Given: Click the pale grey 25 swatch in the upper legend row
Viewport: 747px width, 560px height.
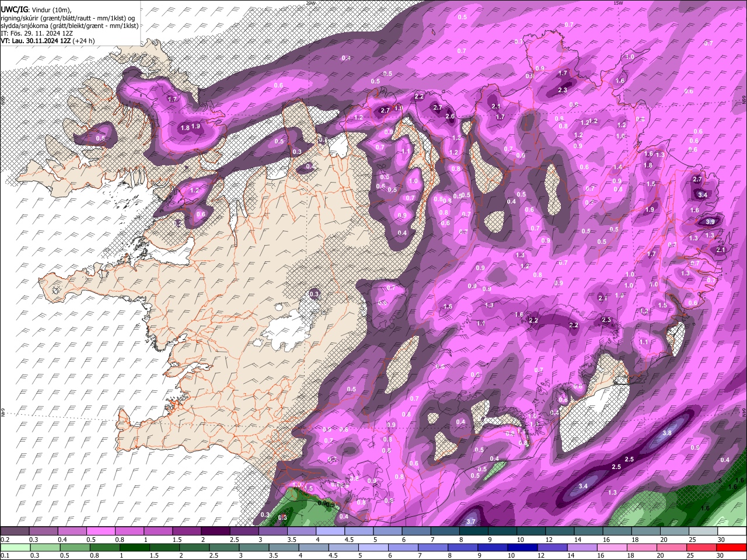Looking at the screenshot, I should pos(703,531).
